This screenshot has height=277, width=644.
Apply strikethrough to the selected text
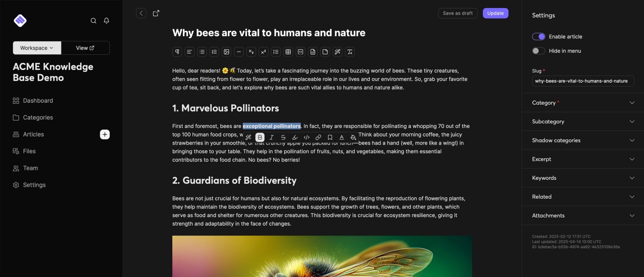(283, 137)
